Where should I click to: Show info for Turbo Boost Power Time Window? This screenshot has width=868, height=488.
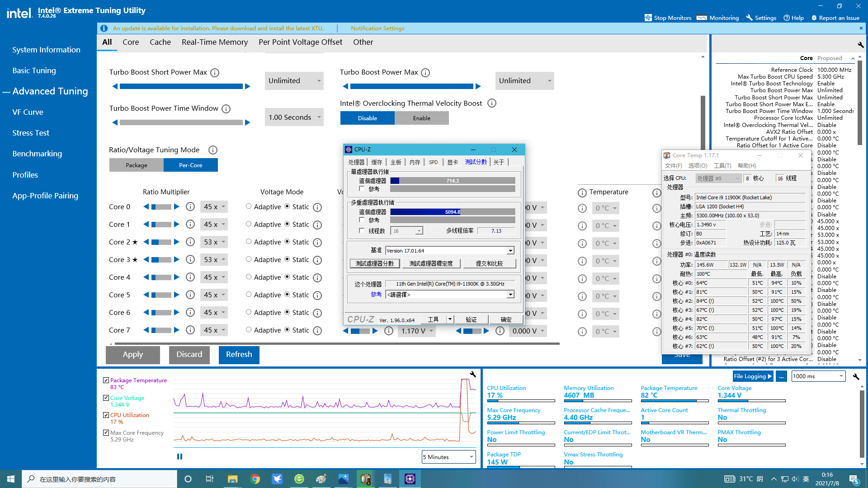[226, 109]
